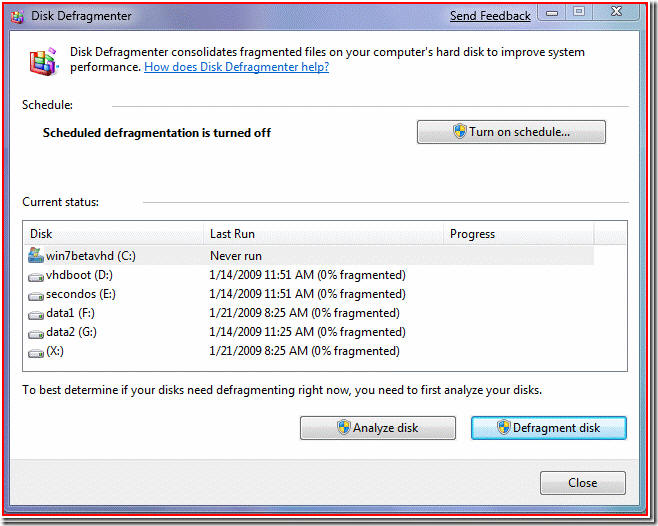Viewport: 658px width, 526px height.
Task: Click the secondos (E:) drive icon
Action: [x=36, y=296]
